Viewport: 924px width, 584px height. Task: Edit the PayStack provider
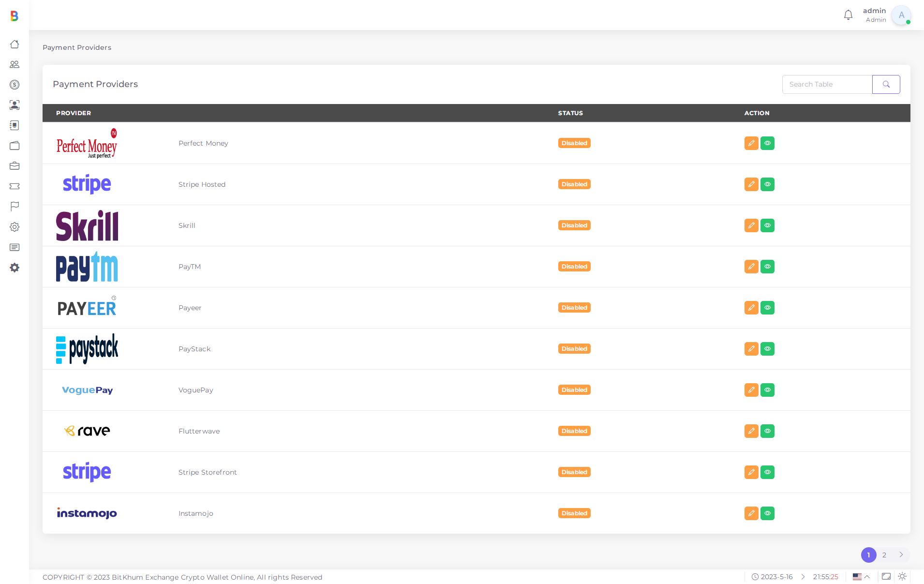coord(751,349)
